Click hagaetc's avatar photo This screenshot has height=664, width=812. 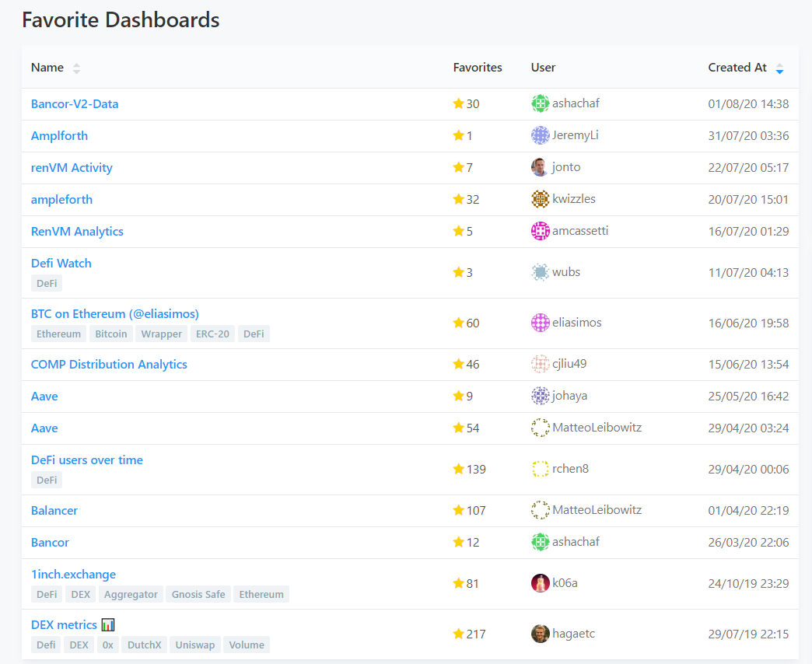click(540, 634)
